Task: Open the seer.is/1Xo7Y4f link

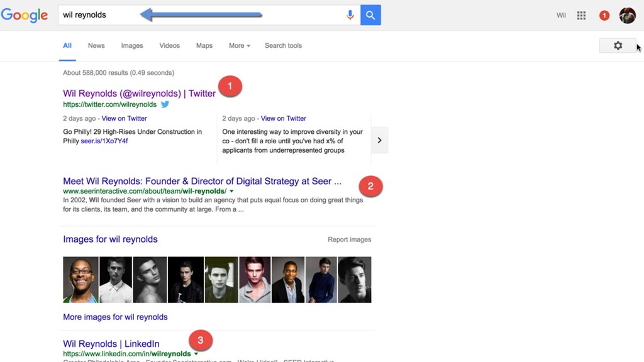Action: pyautogui.click(x=104, y=141)
